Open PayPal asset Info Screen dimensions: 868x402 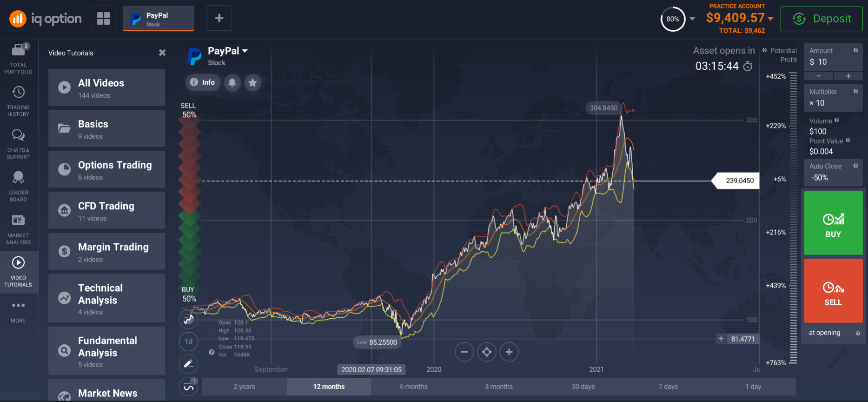[x=203, y=82]
